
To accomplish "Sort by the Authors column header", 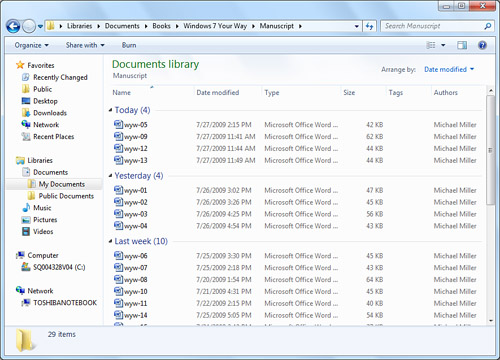I will [x=446, y=93].
